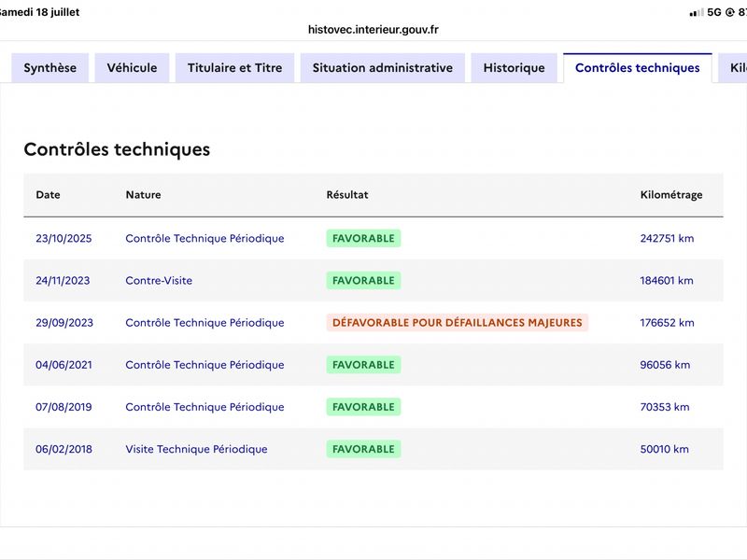
Task: Select the date 29/09/2023
Action: point(64,323)
